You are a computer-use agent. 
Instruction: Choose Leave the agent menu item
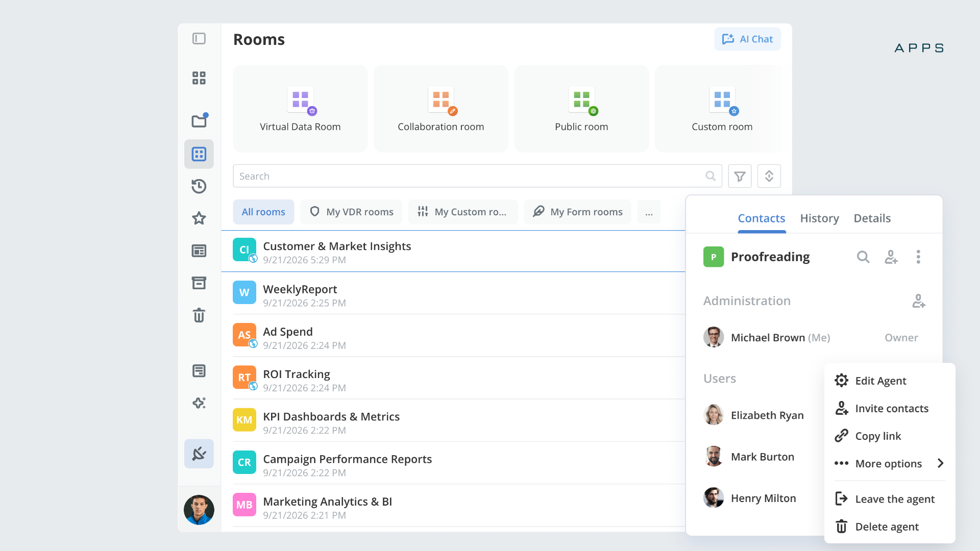(890, 498)
